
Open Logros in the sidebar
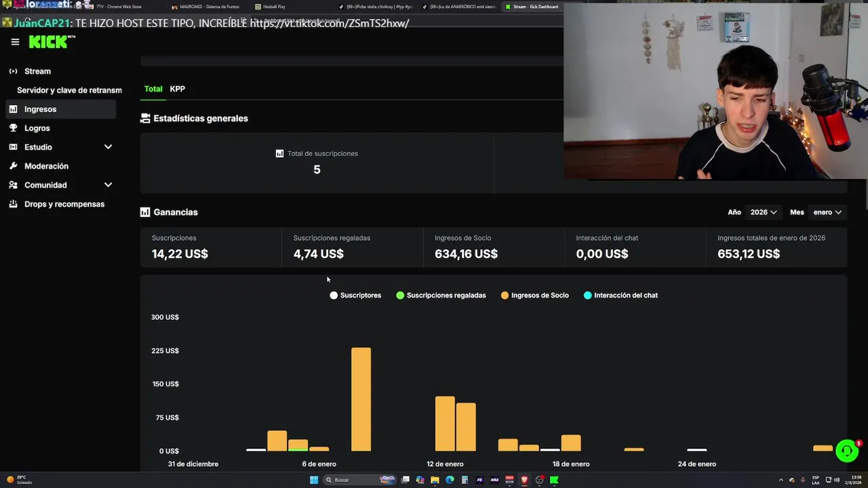[x=60, y=128]
